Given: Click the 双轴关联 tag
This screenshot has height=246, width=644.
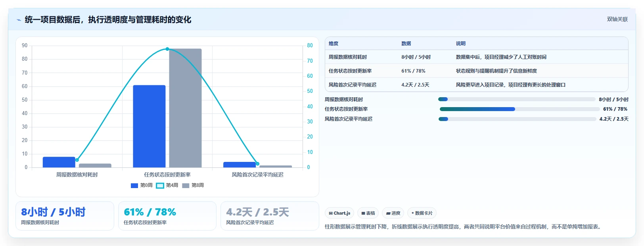Looking at the screenshot, I should click(617, 19).
